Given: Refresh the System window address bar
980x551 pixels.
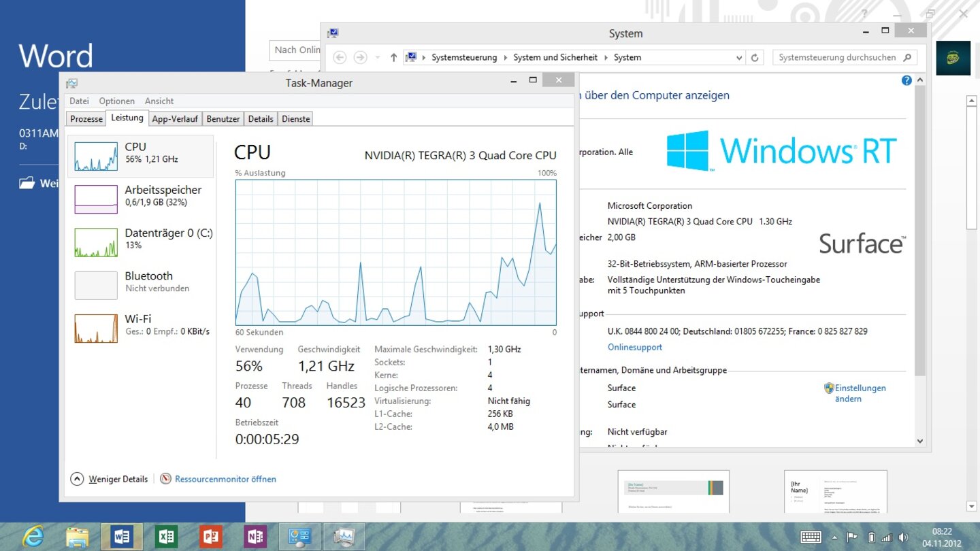Looking at the screenshot, I should 754,58.
